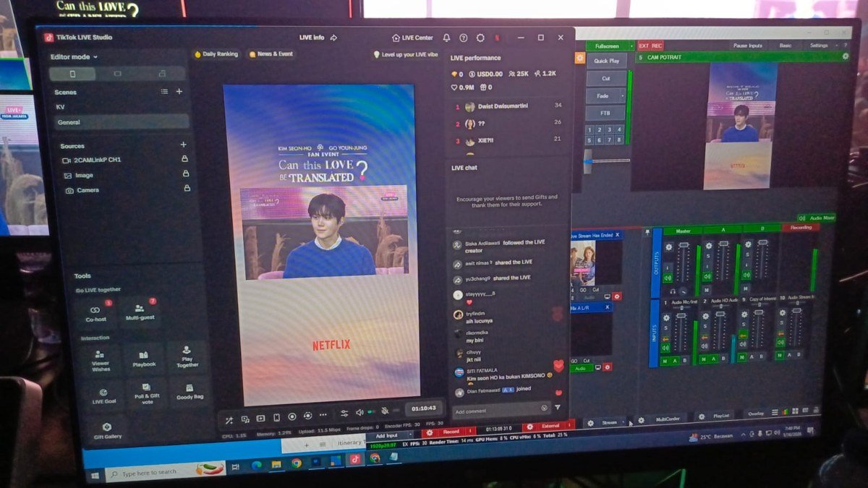Click the CAM POTRAIT preview thumbnail in vMix

coord(741,124)
